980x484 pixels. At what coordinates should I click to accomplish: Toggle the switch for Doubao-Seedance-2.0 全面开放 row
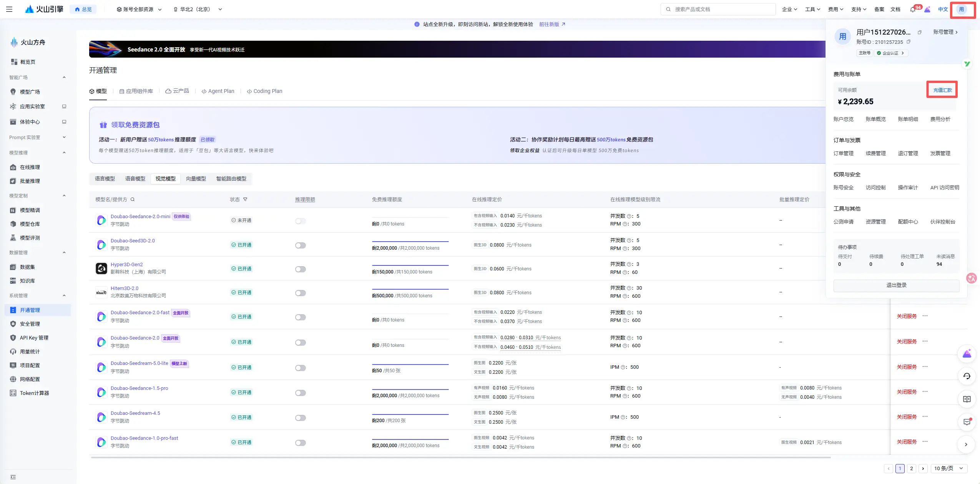tap(301, 343)
